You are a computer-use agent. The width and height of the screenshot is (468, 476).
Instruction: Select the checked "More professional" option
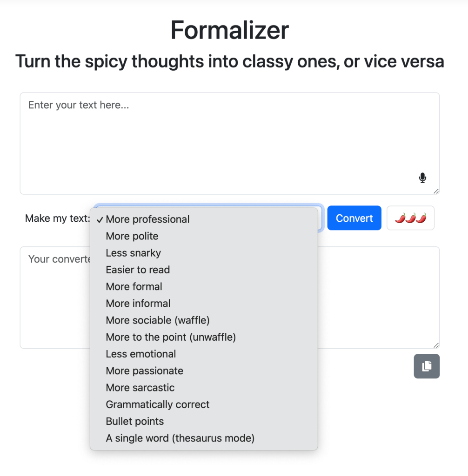point(147,219)
